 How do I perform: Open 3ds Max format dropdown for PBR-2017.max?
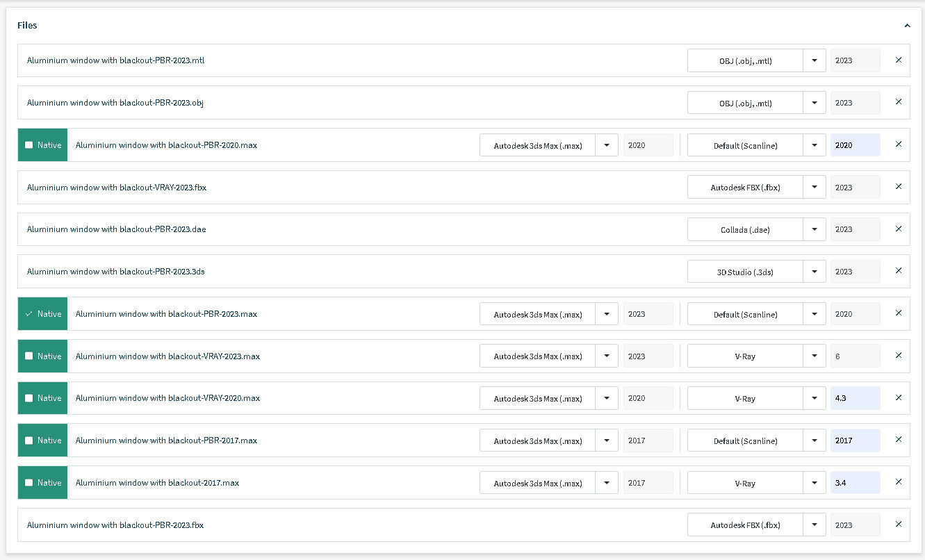pyautogui.click(x=607, y=440)
